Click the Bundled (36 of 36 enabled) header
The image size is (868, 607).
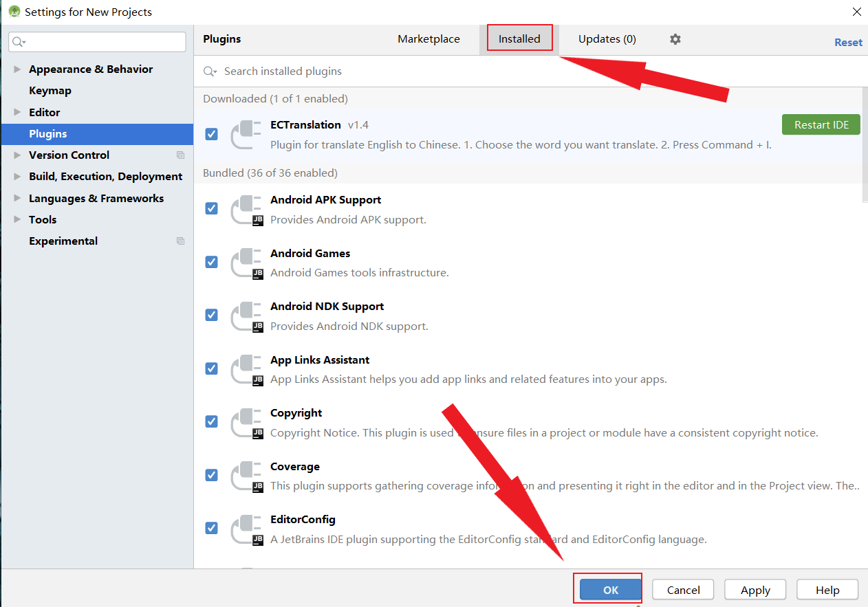point(270,173)
